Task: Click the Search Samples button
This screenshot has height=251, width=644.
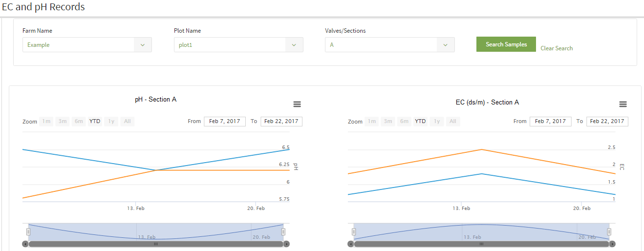Action: pos(506,44)
